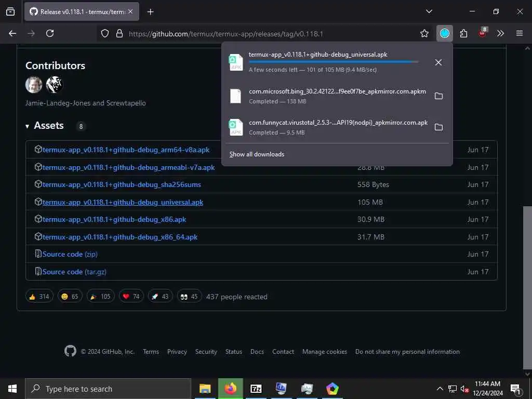The height and width of the screenshot is (399, 532).
Task: Download Source code zip
Action: (x=70, y=255)
